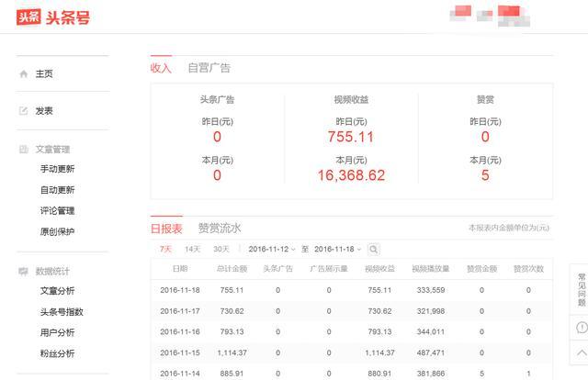Click 文章管理 section header
This screenshot has height=380, width=588.
(52, 150)
